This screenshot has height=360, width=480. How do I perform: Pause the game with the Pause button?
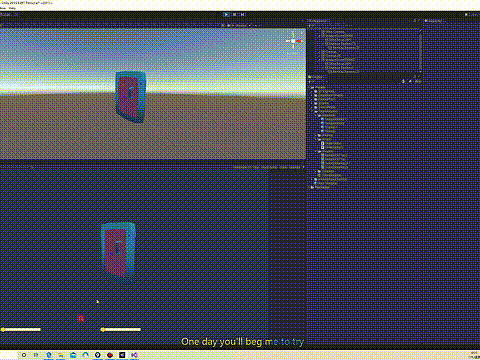(235, 14)
